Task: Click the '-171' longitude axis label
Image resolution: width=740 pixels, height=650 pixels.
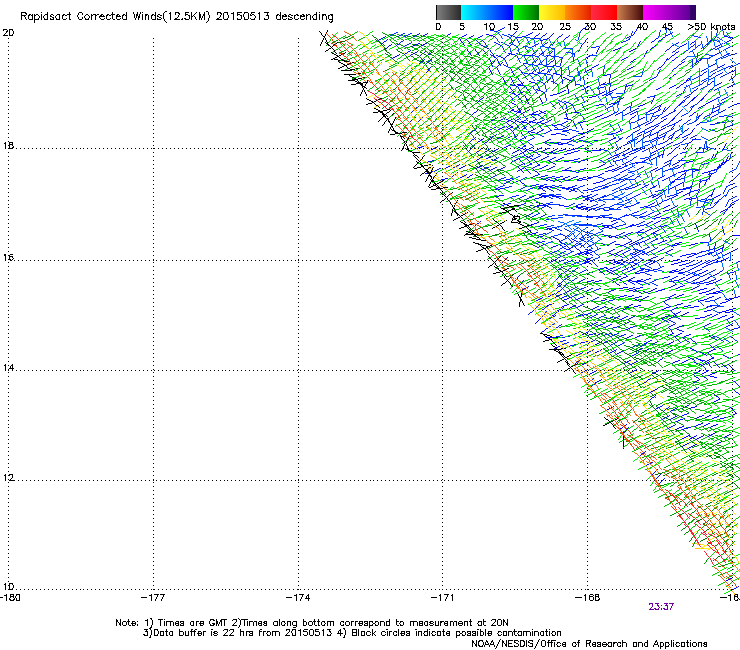Action: tap(443, 598)
